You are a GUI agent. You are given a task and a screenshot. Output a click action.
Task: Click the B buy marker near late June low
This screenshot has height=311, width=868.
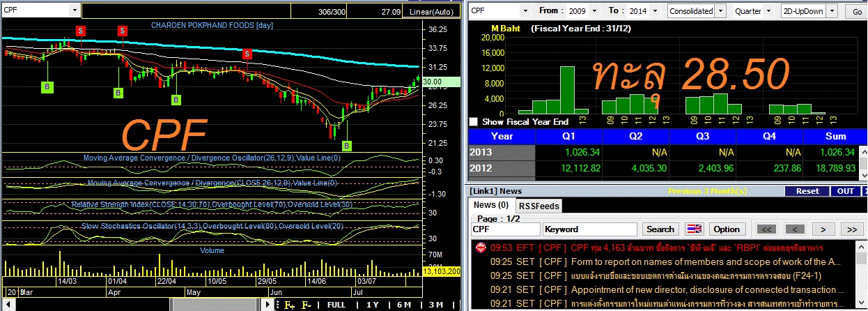tap(348, 146)
